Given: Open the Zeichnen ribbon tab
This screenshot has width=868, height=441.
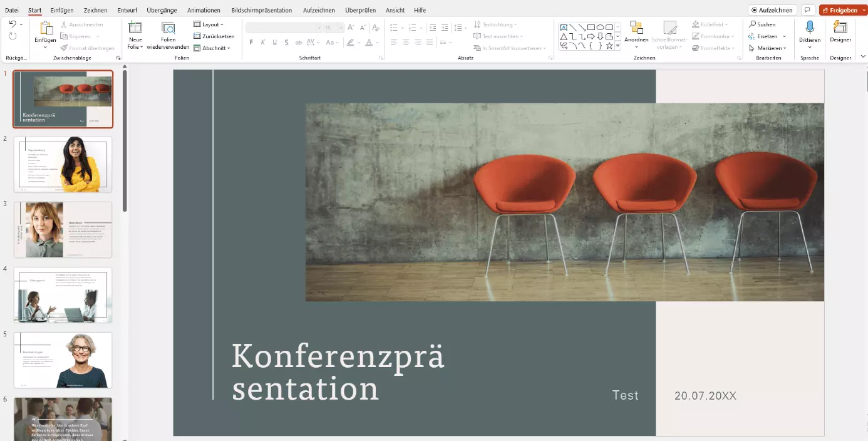Looking at the screenshot, I should click(x=95, y=10).
